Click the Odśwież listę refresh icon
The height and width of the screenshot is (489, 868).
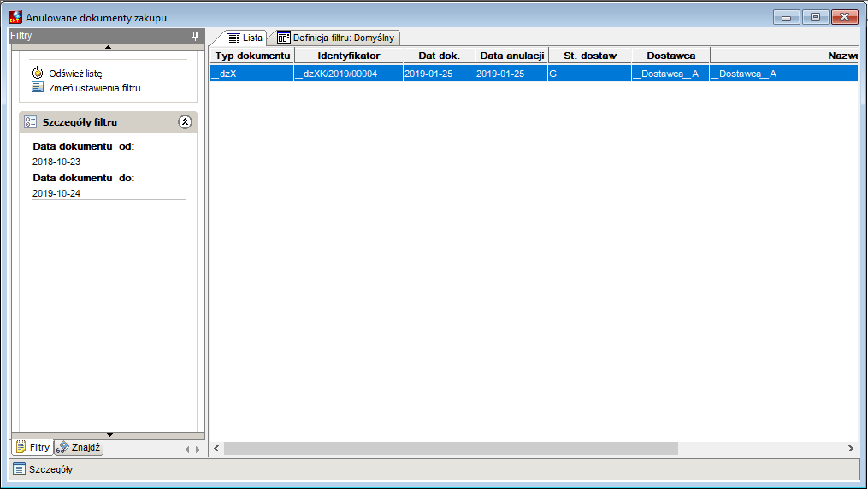pyautogui.click(x=38, y=73)
